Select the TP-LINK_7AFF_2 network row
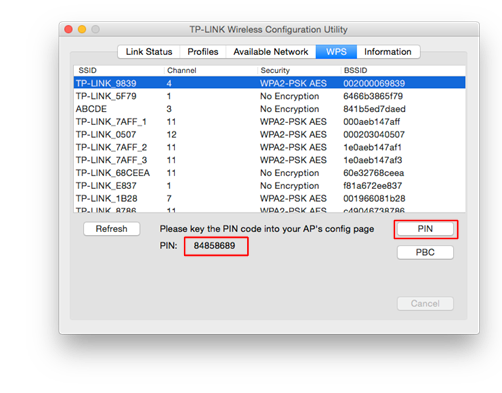Image resolution: width=502 pixels, height=393 pixels. point(269,147)
